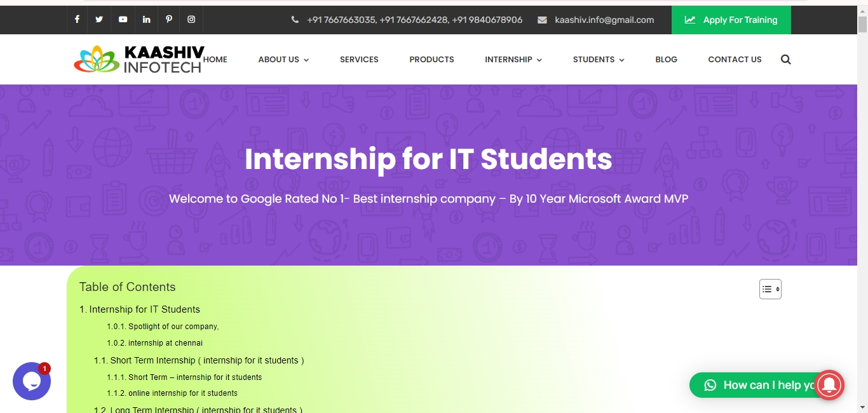Screen dimensions: 868x413
Task: Open the YouTube social icon
Action: [x=123, y=20]
